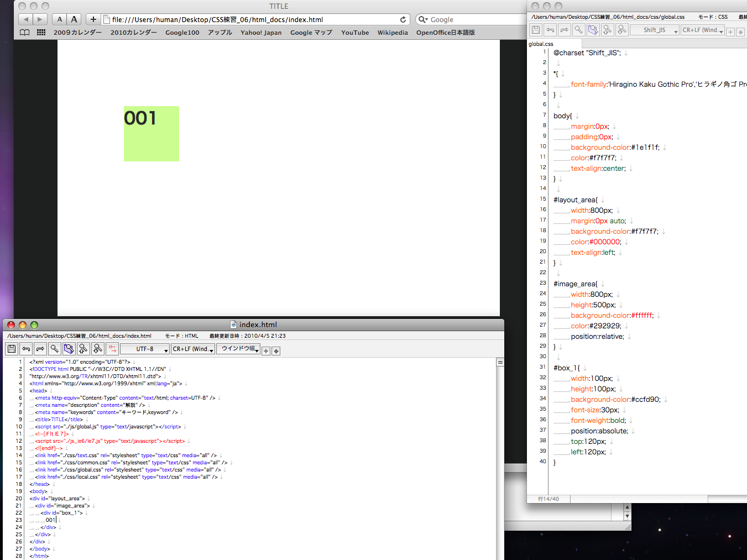Click the editor split handle above index.html scrollbar
This screenshot has width=747, height=560.
click(x=500, y=363)
